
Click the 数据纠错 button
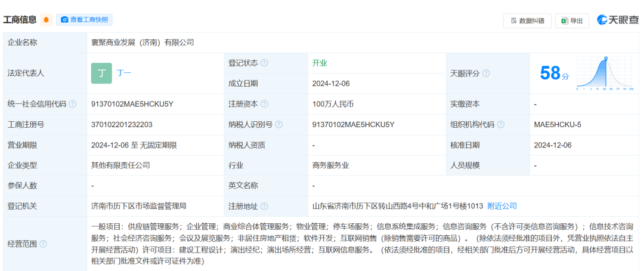pyautogui.click(x=527, y=20)
